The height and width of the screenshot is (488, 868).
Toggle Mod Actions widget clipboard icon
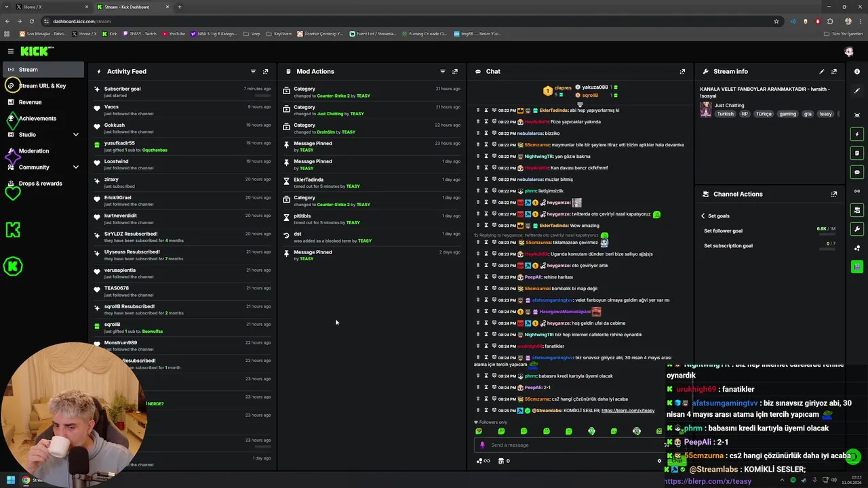(857, 153)
